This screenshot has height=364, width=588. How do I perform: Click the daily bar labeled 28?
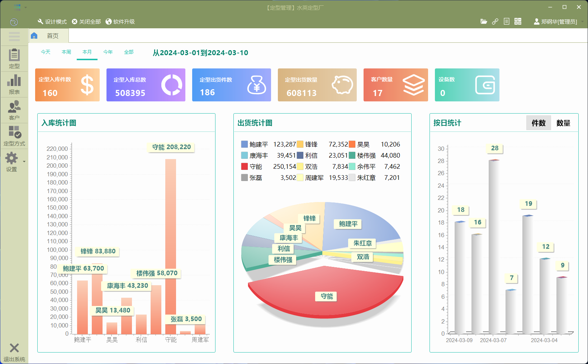[494, 246]
